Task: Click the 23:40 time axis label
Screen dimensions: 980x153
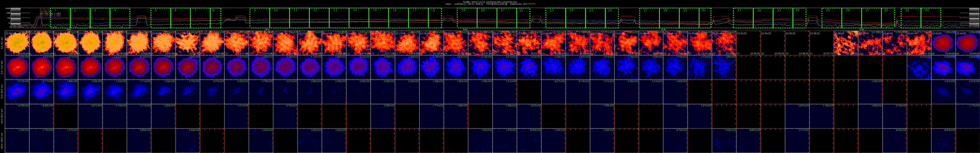Action: [x=861, y=29]
